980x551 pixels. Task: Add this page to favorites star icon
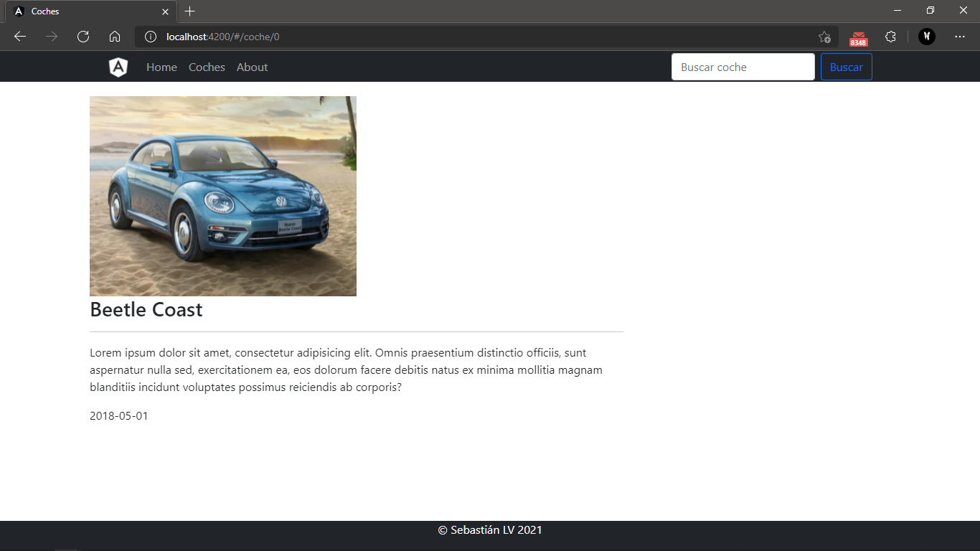point(824,37)
